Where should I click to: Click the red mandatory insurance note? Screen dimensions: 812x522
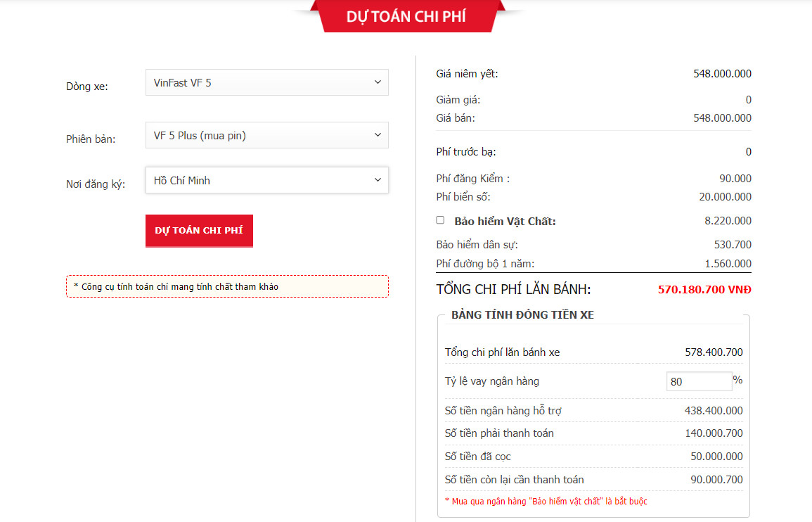coord(546,502)
